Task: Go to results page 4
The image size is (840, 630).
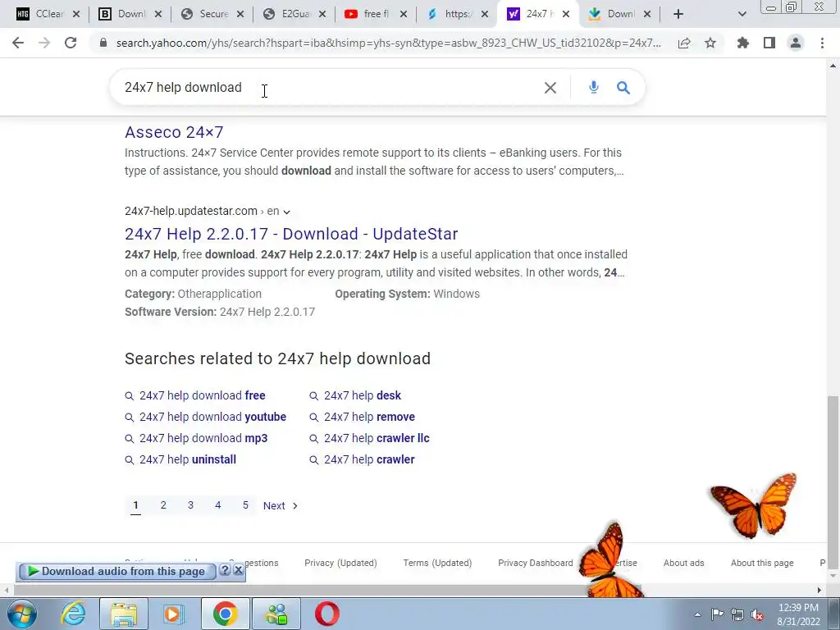Action: point(218,505)
